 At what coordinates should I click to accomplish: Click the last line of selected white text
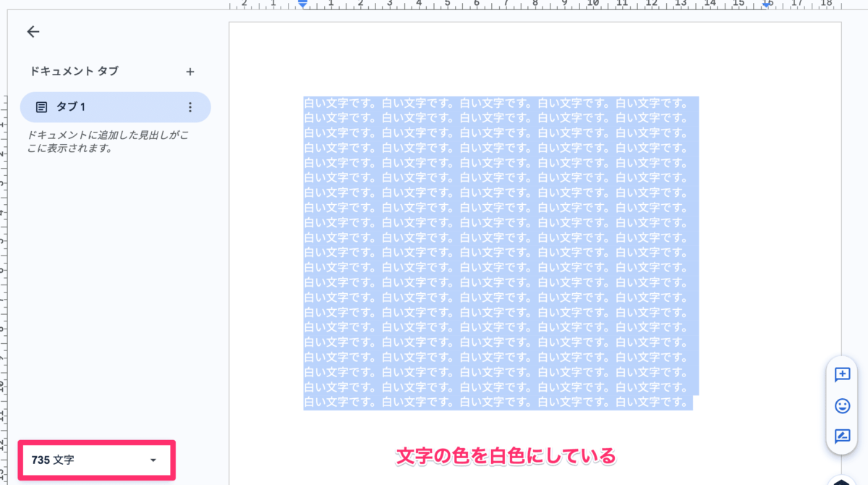498,402
